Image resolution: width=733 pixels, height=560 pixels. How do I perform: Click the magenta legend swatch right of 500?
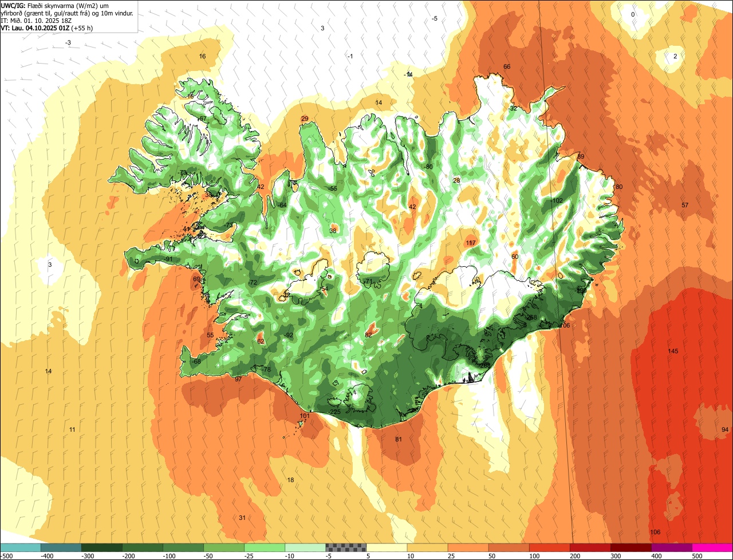[x=712, y=547]
